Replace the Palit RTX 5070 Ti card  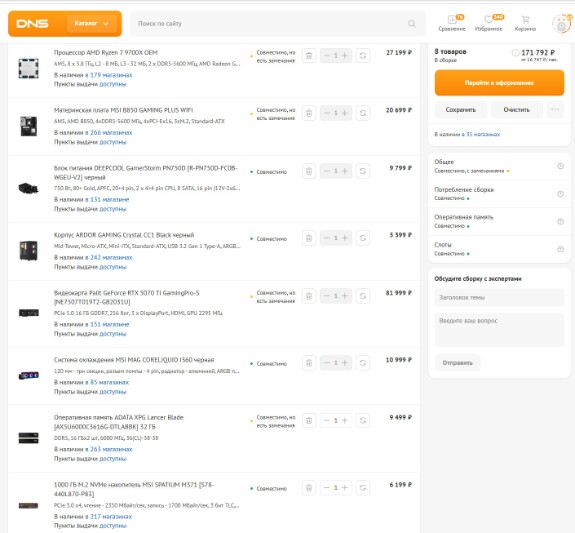(363, 296)
